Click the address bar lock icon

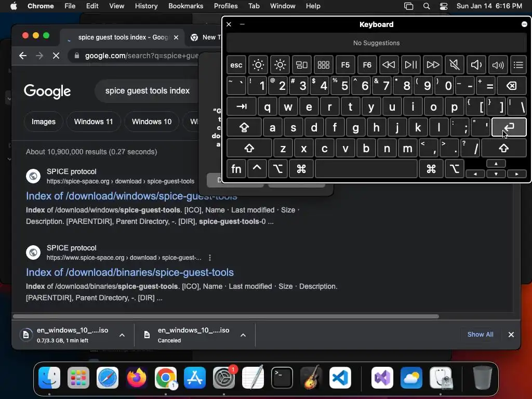click(x=77, y=56)
